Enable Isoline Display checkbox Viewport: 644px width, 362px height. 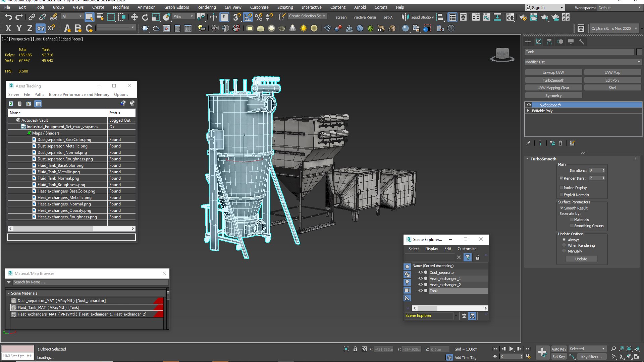coord(561,188)
